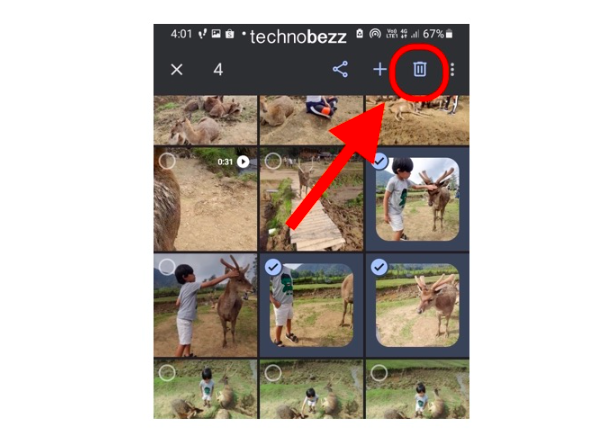Select the 0:31 video's empty circle
The width and height of the screenshot is (609, 435).
click(167, 161)
